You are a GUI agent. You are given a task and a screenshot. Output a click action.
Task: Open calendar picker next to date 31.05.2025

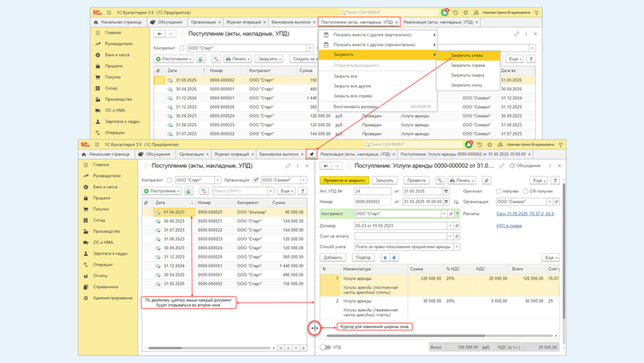pos(446,191)
